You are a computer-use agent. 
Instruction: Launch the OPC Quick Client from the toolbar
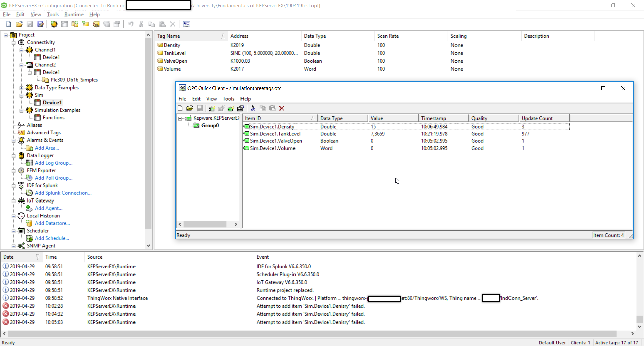pos(186,24)
